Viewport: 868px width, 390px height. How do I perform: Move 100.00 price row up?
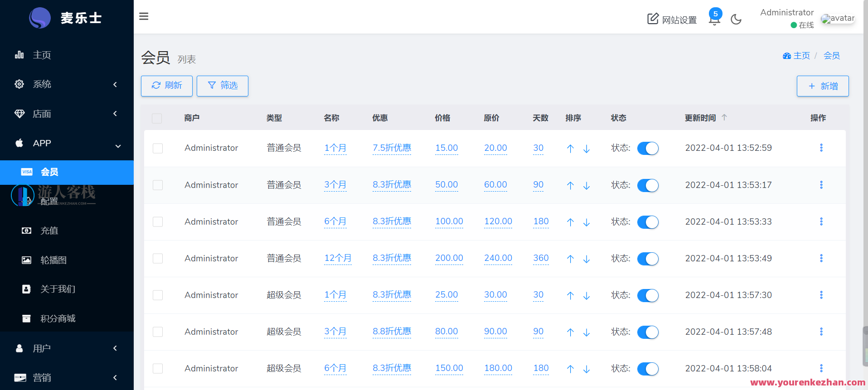click(570, 222)
